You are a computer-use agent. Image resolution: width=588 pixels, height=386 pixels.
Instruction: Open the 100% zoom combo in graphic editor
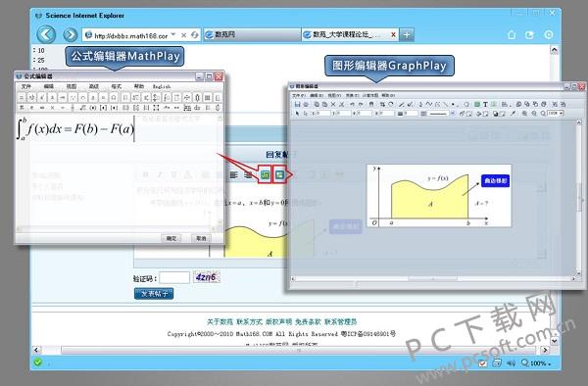pyautogui.click(x=556, y=114)
